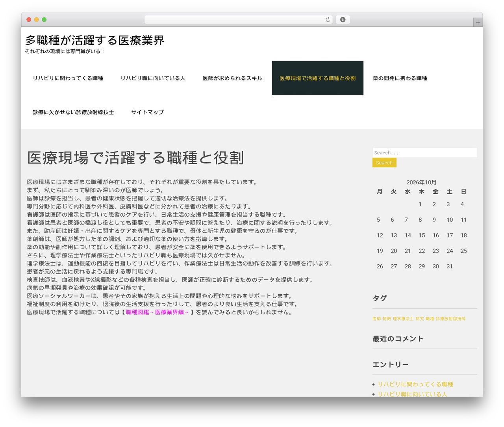Select the 診療放射線技師 tag

click(450, 319)
